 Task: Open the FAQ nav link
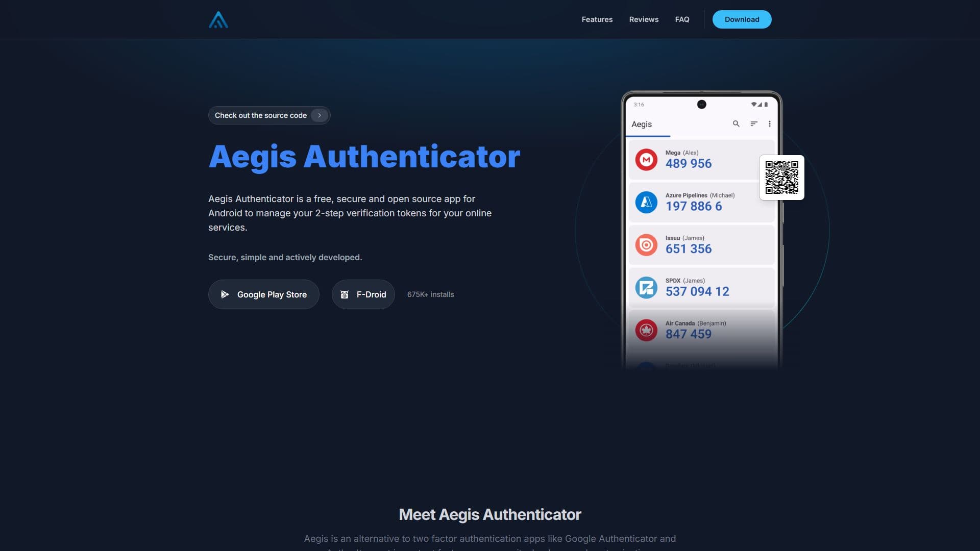point(682,19)
